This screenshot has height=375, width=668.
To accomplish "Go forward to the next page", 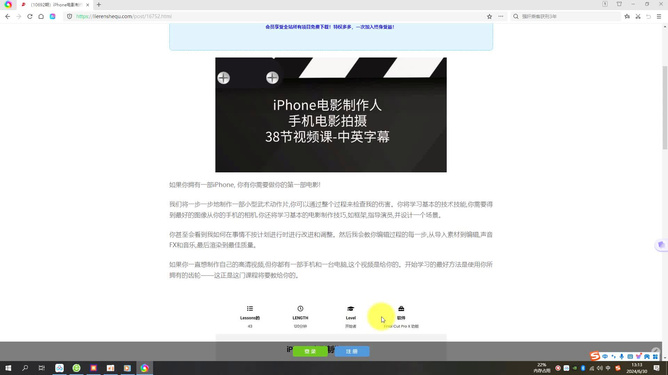I will coord(19,16).
